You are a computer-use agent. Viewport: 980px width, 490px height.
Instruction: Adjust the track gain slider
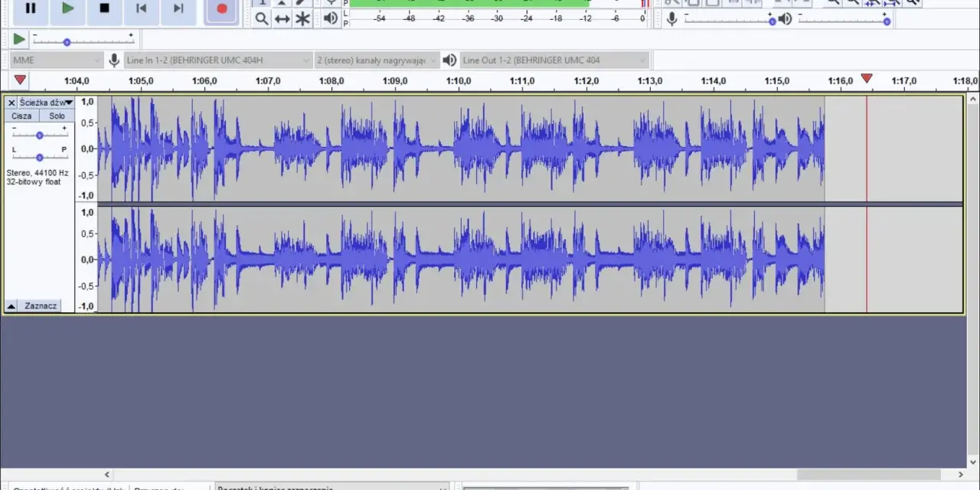click(39, 135)
